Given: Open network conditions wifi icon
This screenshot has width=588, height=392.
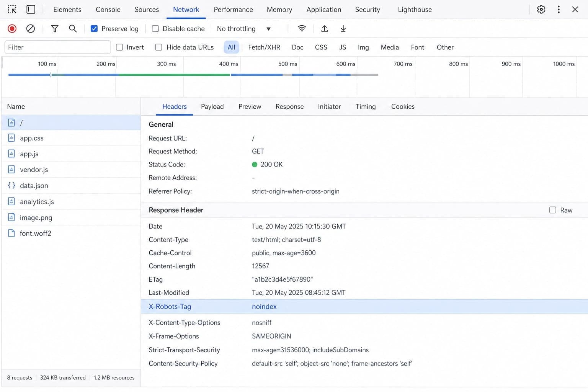Looking at the screenshot, I should tap(302, 29).
